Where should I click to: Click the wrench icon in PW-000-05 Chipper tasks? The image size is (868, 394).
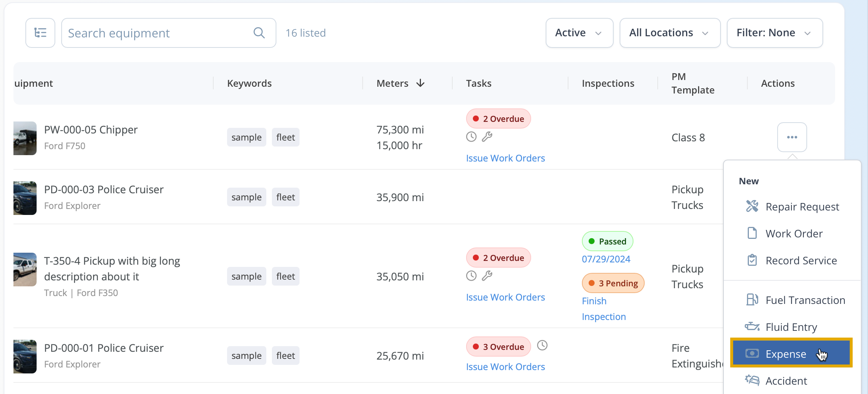point(487,137)
